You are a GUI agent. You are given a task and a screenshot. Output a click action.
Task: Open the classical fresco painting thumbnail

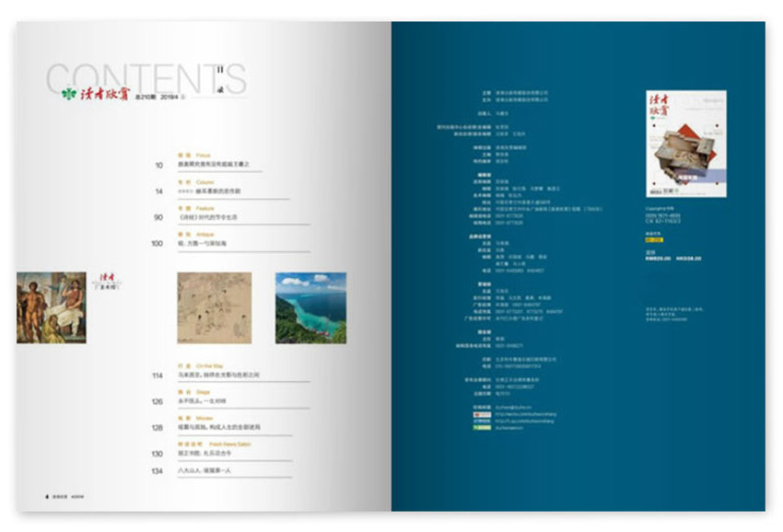tap(51, 306)
